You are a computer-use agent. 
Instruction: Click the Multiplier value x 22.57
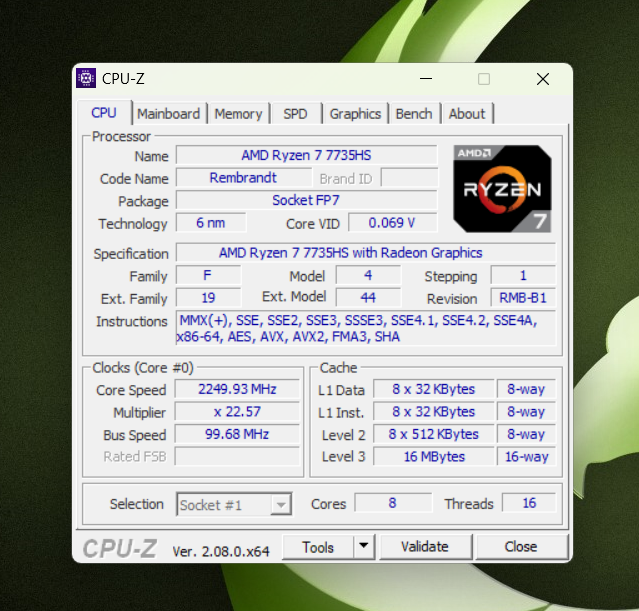(237, 411)
